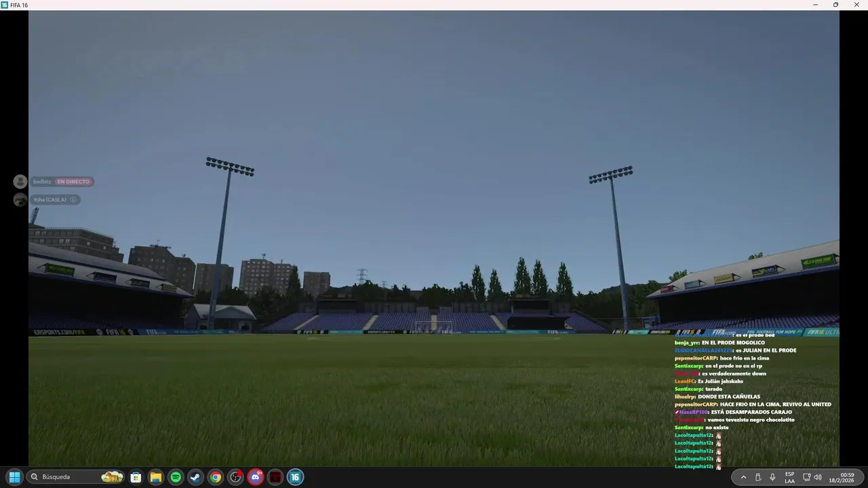Click Yoha (CASLA) avatar in overlay

pos(20,200)
